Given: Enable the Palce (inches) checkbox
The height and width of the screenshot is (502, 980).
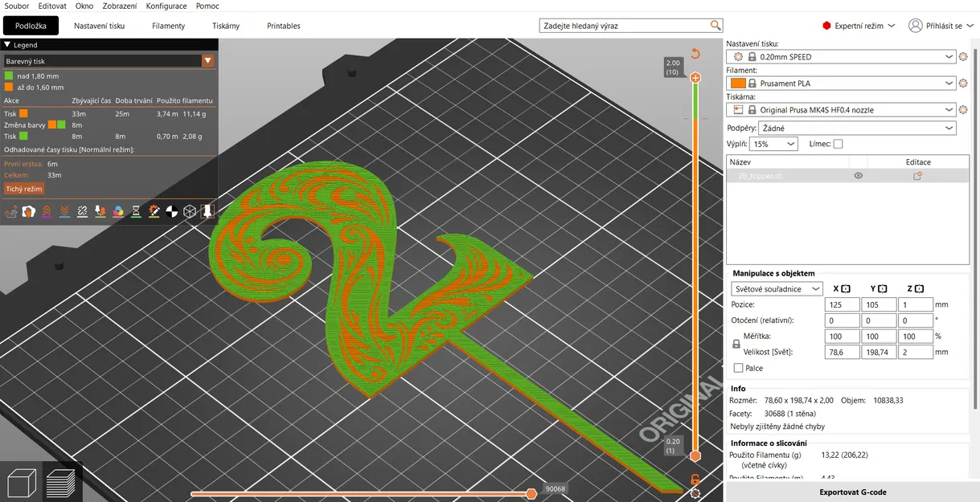Looking at the screenshot, I should pyautogui.click(x=739, y=368).
